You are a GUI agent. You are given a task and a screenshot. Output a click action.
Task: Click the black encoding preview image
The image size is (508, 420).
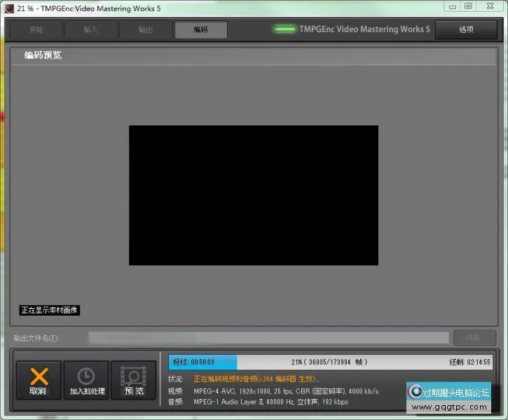click(254, 195)
